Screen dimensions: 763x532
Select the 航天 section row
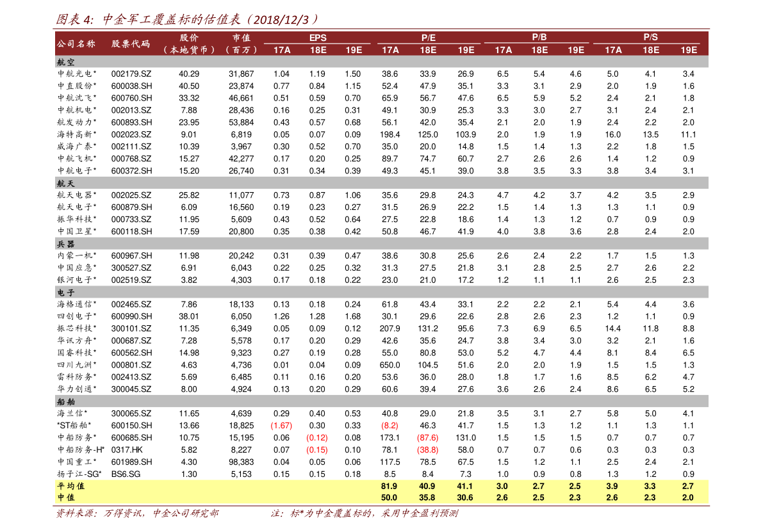click(x=381, y=183)
